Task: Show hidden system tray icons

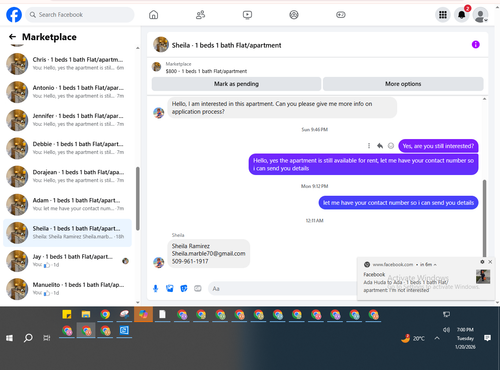Action: 437,338
